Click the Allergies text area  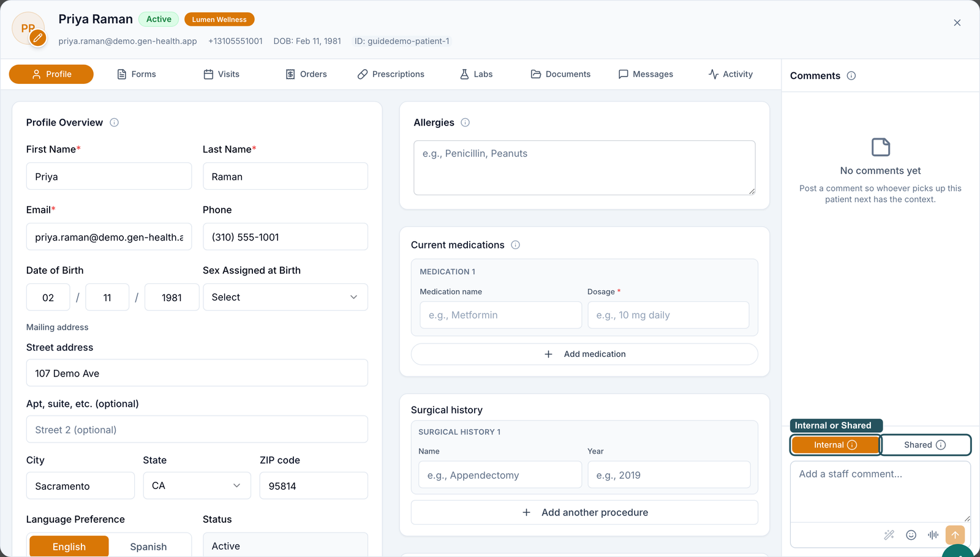[x=584, y=168]
